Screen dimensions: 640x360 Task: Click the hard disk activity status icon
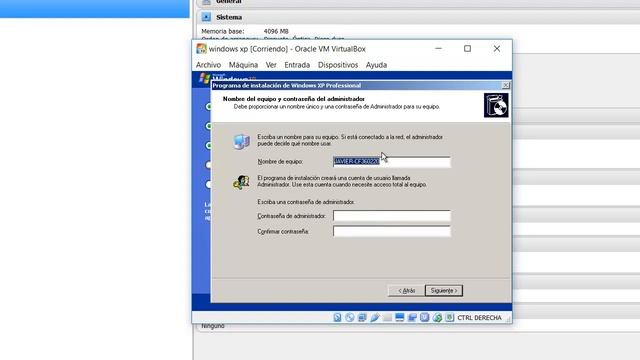coord(337,318)
